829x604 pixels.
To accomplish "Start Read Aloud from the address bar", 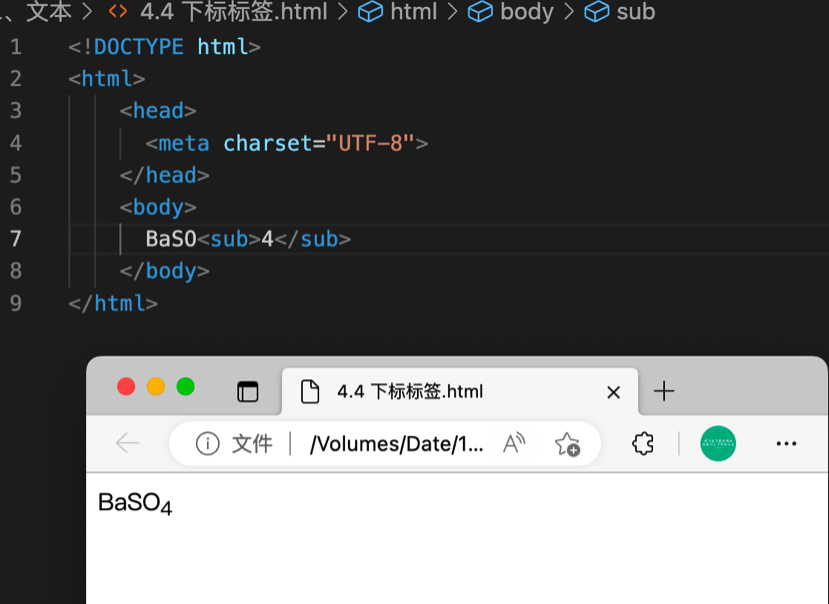I will [x=514, y=444].
